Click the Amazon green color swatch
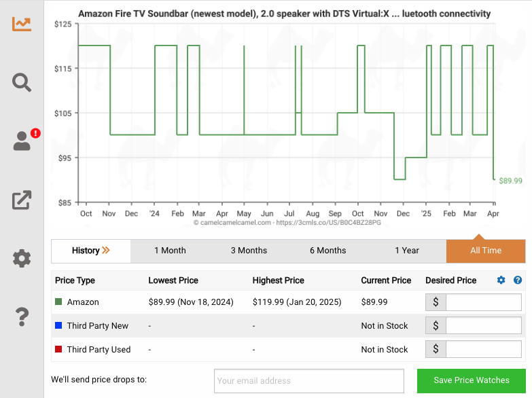The width and height of the screenshot is (532, 398). click(x=59, y=302)
